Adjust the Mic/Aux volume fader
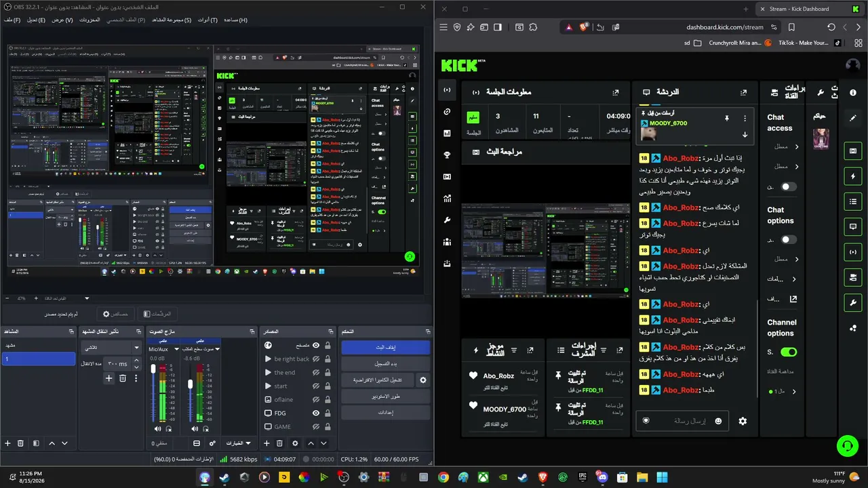Viewport: 868px width, 488px height. pyautogui.click(x=153, y=369)
